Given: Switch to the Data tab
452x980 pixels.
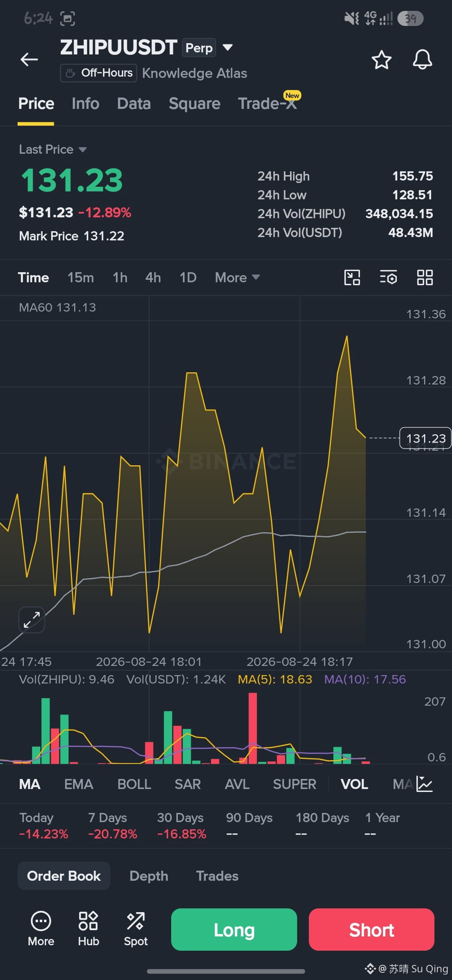Looking at the screenshot, I should 134,103.
